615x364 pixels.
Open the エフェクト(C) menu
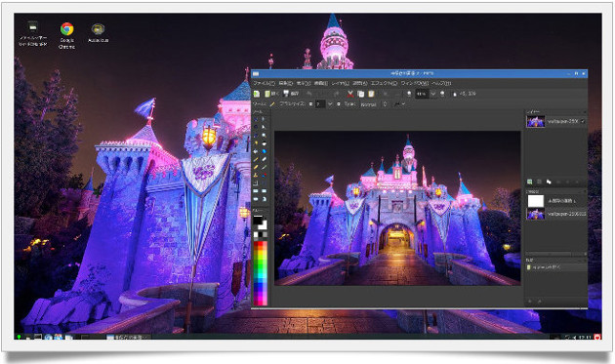[x=384, y=83]
